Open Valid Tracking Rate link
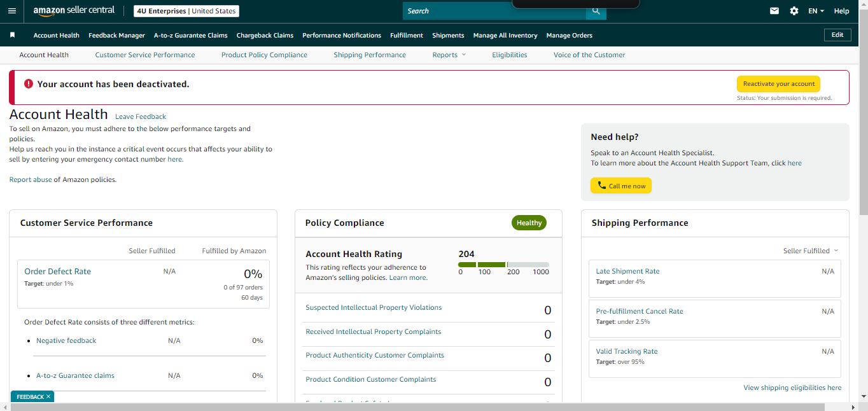 627,351
